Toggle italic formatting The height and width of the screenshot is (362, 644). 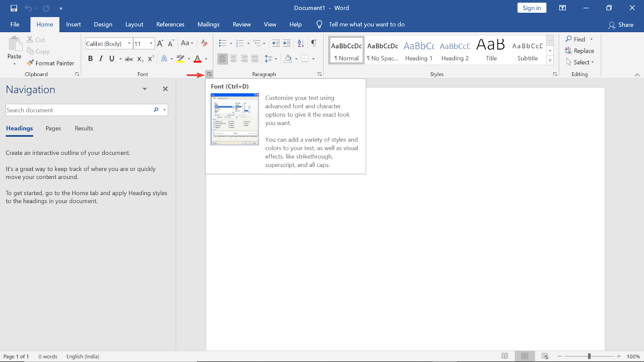tap(101, 58)
